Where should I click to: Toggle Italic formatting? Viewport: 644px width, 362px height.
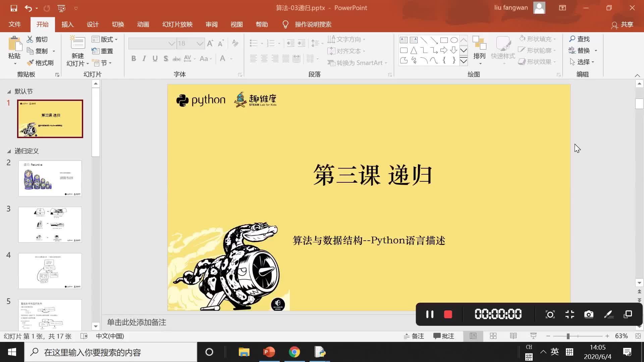[x=144, y=59]
